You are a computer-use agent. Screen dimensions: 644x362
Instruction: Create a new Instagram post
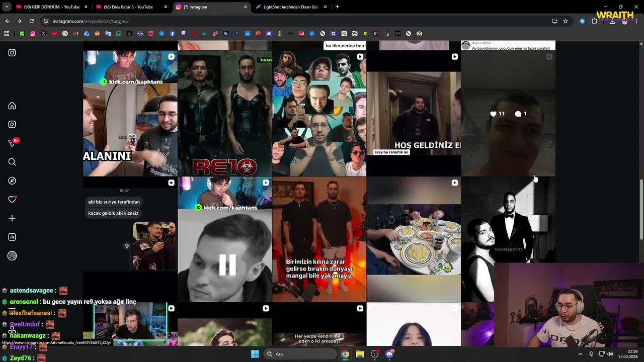(x=12, y=218)
